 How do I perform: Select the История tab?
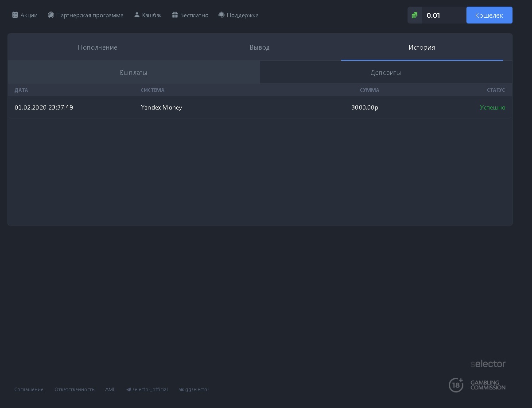(422, 47)
